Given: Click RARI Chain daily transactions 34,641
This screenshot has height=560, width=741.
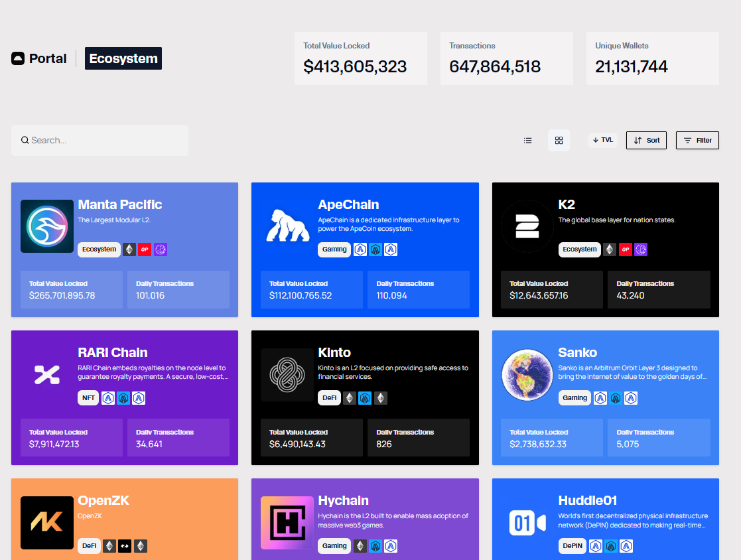Looking at the screenshot, I should click(x=149, y=445).
